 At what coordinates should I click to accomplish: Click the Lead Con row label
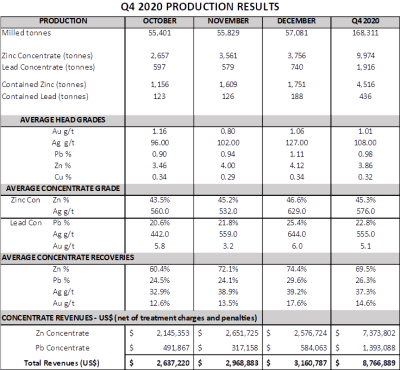26,223
